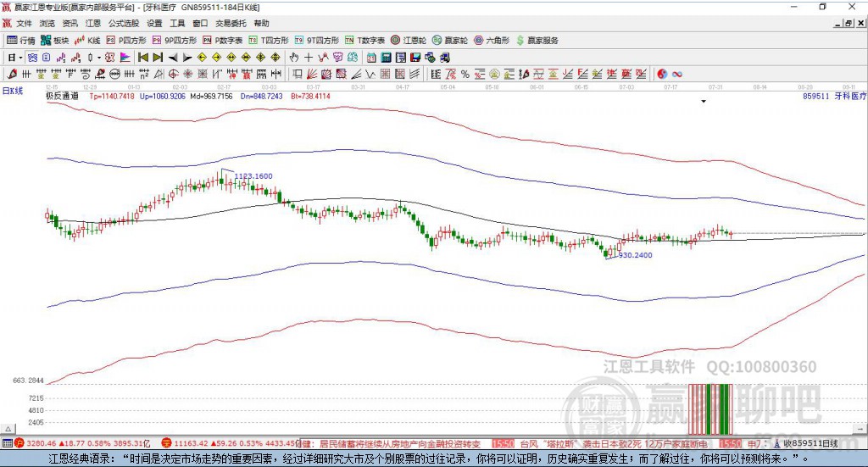
Task: Expand sub-panel with bottom-left up triangle
Action: coord(8,429)
